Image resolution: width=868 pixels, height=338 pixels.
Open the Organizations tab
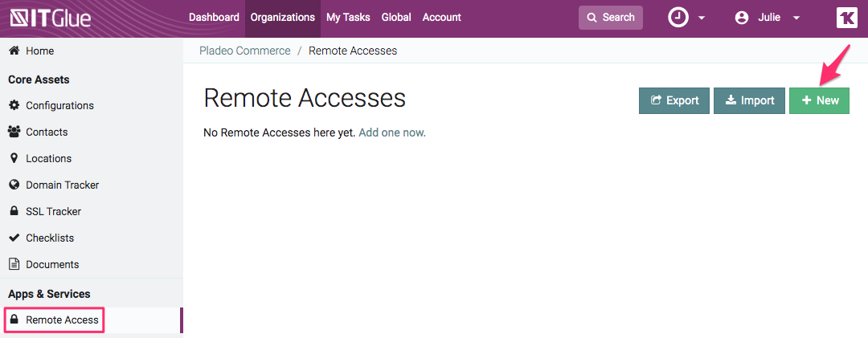click(283, 18)
